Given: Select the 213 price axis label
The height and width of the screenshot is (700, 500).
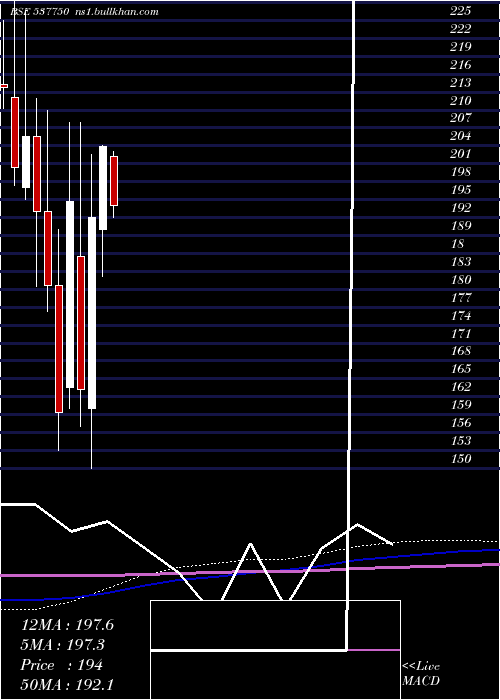Looking at the screenshot, I should coord(460,83).
